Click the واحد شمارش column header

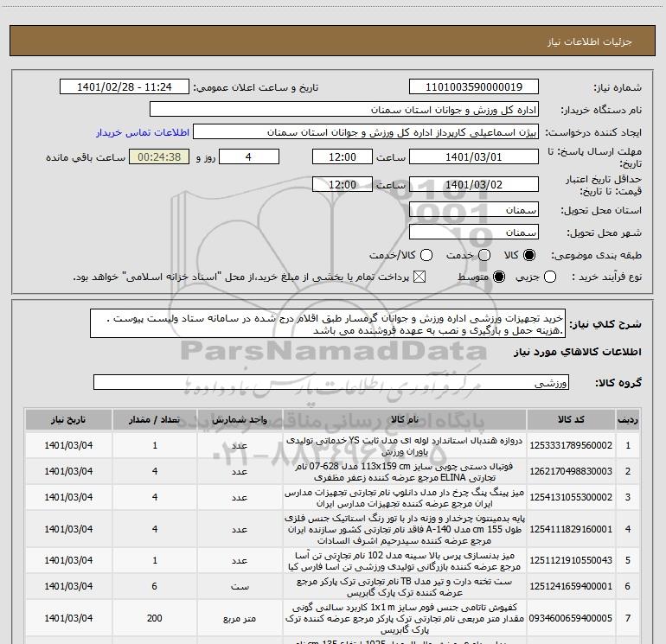[240, 419]
